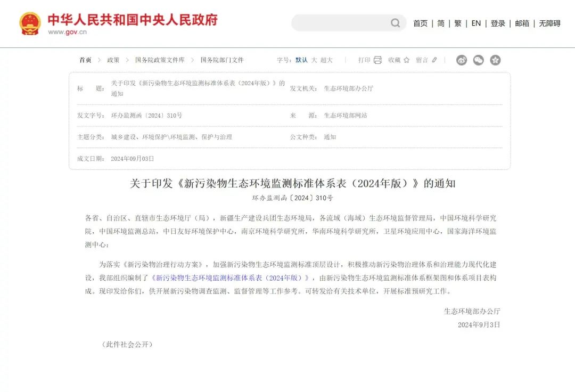Leave a comment via 留言 pencil icon

pyautogui.click(x=434, y=60)
